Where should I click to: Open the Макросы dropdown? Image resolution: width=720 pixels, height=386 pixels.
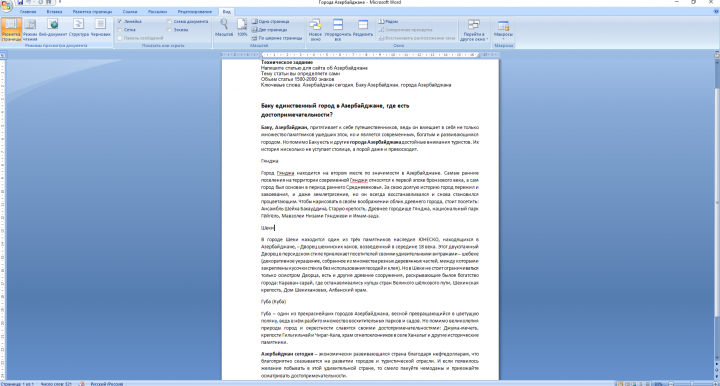pos(503,30)
